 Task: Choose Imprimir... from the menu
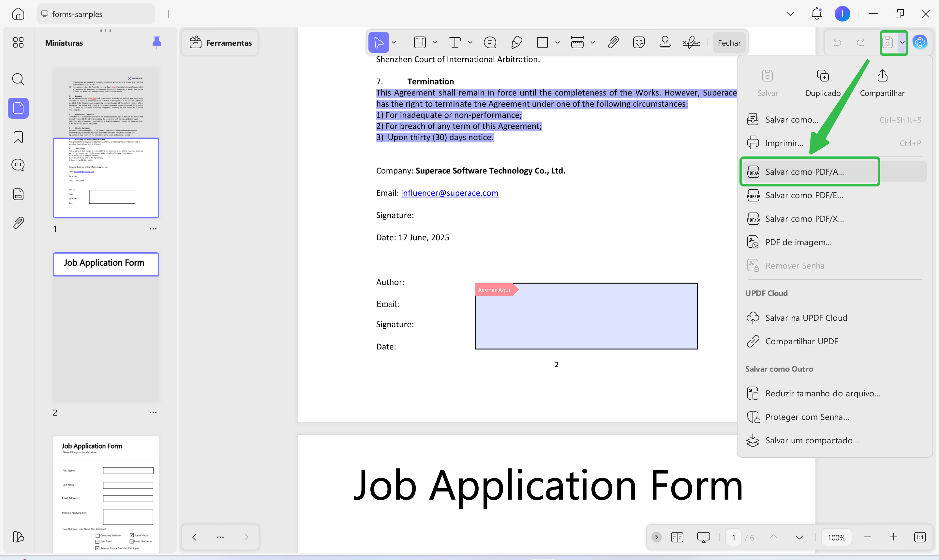point(834,143)
